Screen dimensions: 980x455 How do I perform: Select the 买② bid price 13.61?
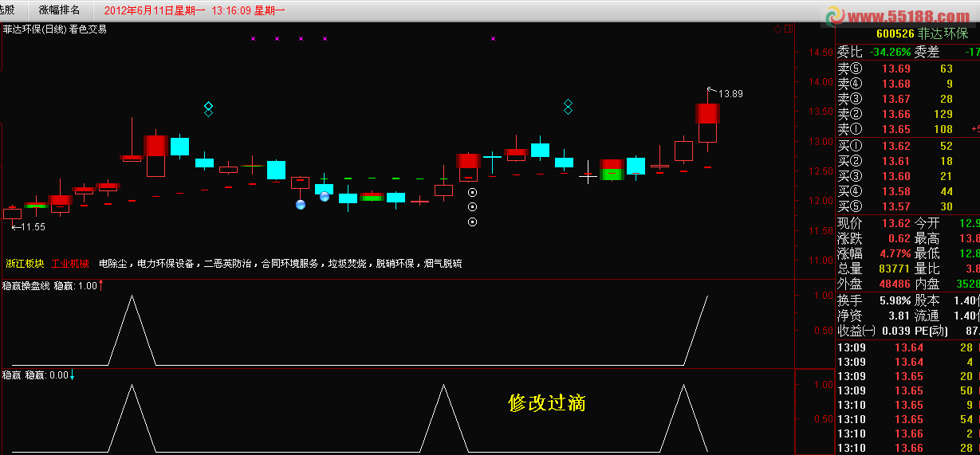[x=896, y=161]
